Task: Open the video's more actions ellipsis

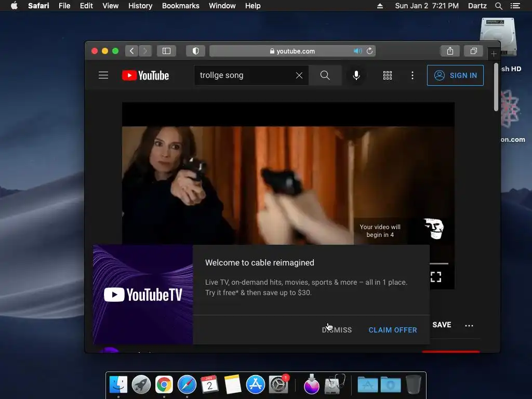Action: [x=469, y=325]
